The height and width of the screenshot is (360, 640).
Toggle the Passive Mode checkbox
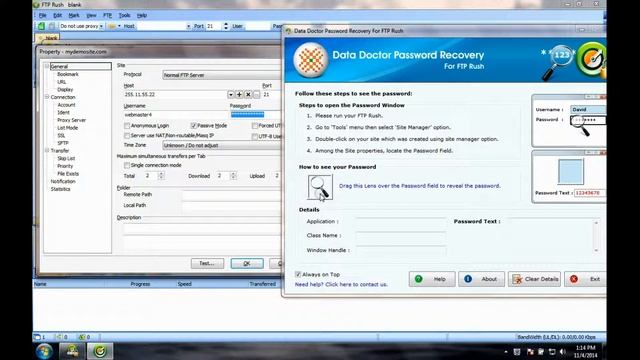[x=193, y=126]
